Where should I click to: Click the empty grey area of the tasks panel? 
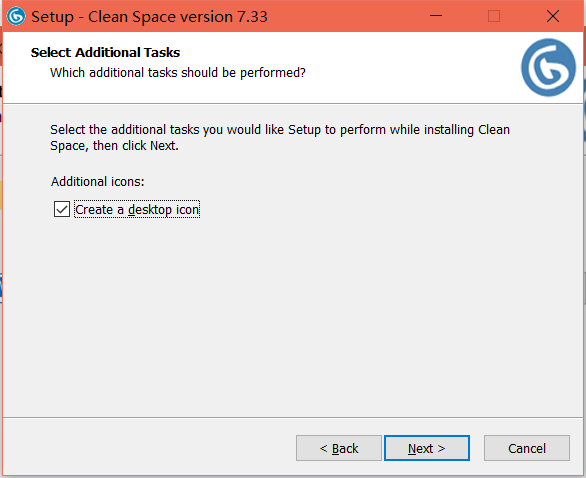[x=293, y=318]
